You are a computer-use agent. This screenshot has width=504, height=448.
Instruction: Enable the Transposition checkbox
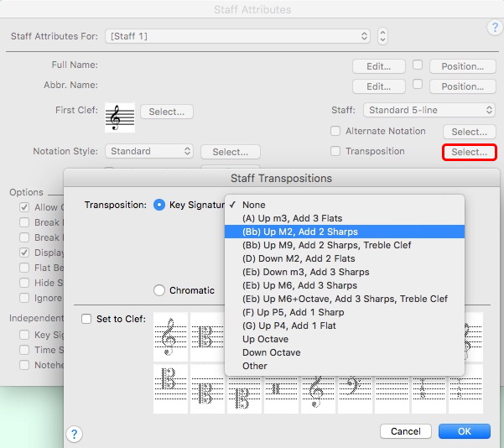(335, 152)
